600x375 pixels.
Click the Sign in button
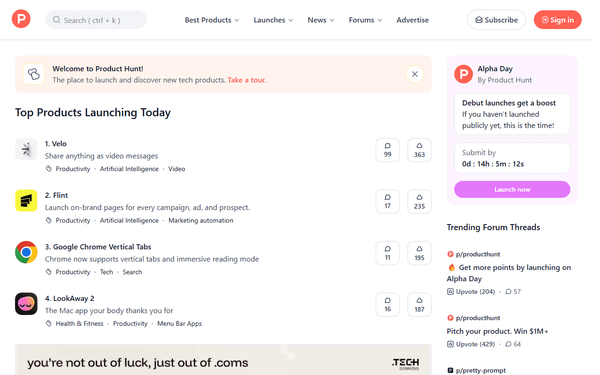(558, 20)
